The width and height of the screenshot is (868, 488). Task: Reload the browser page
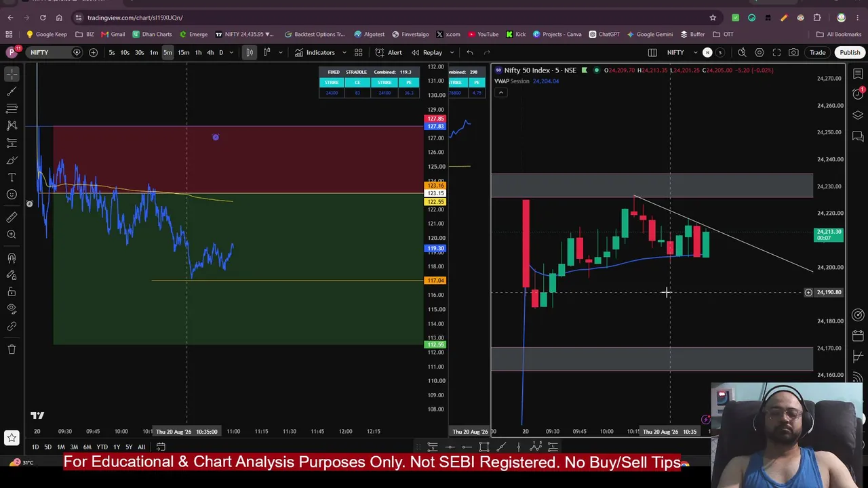[x=43, y=18]
